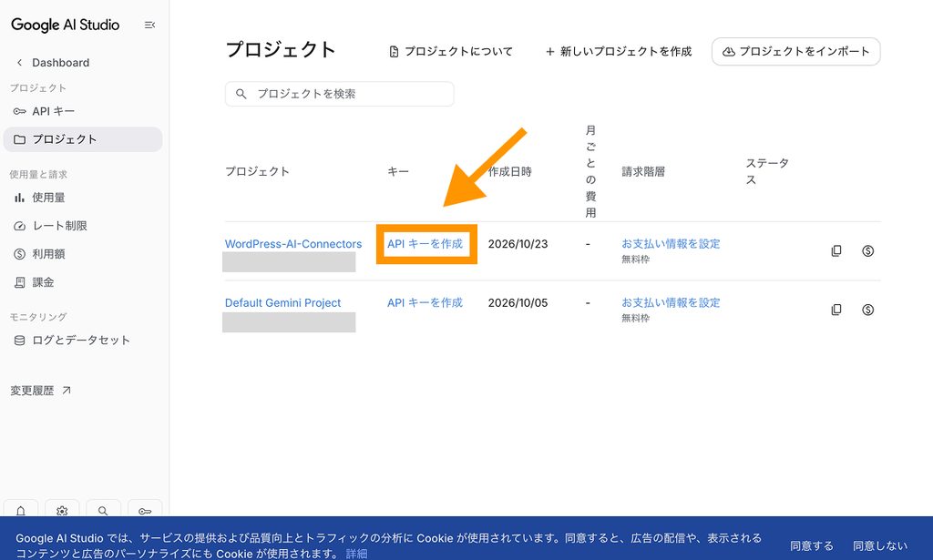
Task: Click the date 2026/10/05
Action: tap(518, 302)
